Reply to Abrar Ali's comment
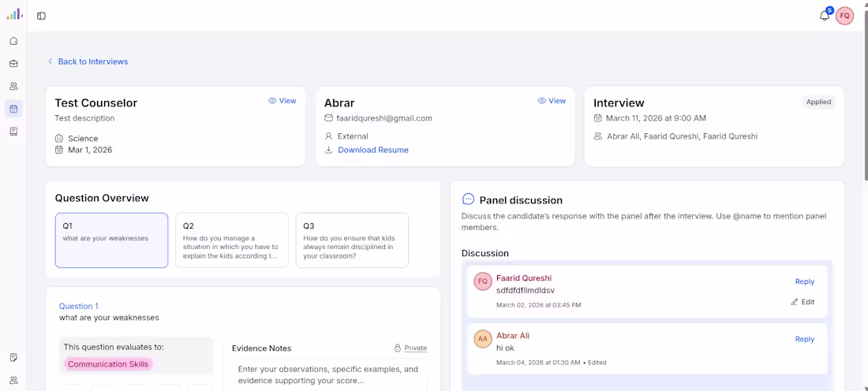Viewport: 868px width, 391px height. click(x=804, y=339)
